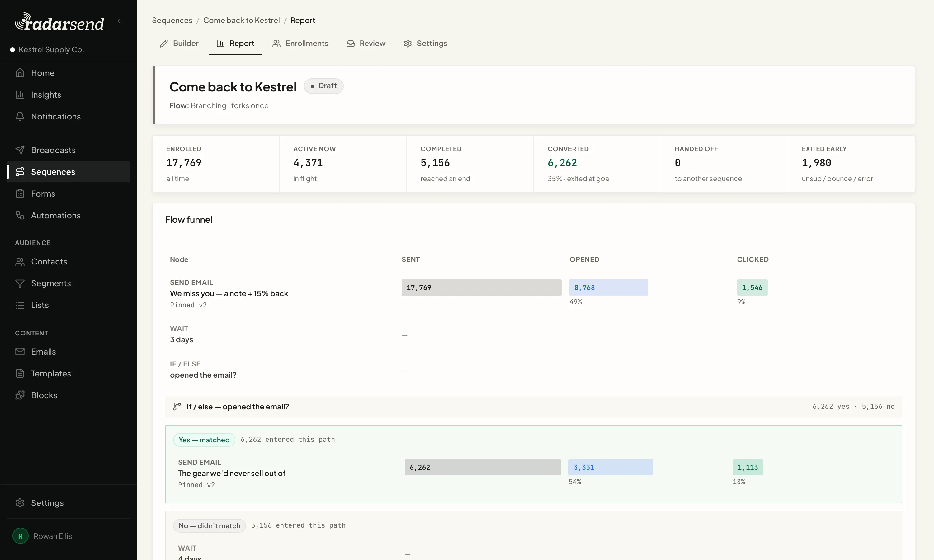Click the Rowan Ellis avatar
This screenshot has width=934, height=560.
tap(20, 536)
